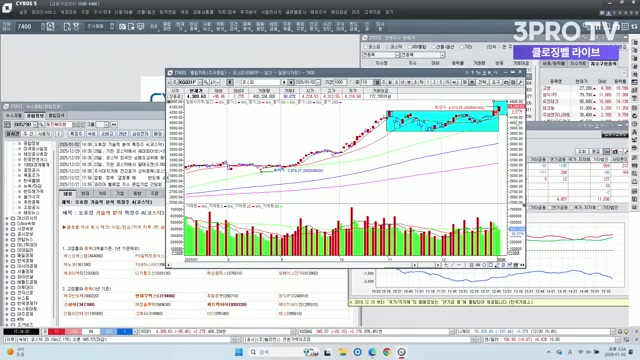Click the blue cell in bottom-left status strip
This screenshot has height=360, width=640.
(x=125, y=331)
